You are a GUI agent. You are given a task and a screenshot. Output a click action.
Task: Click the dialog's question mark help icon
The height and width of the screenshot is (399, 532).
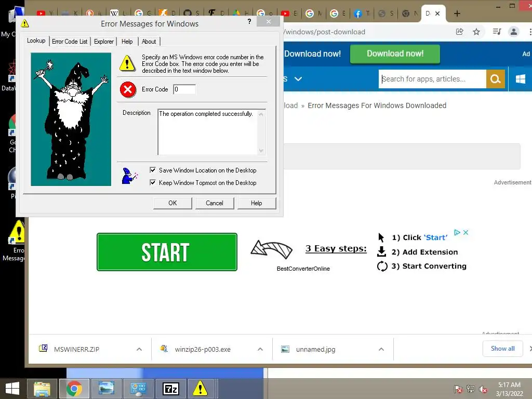tap(249, 21)
